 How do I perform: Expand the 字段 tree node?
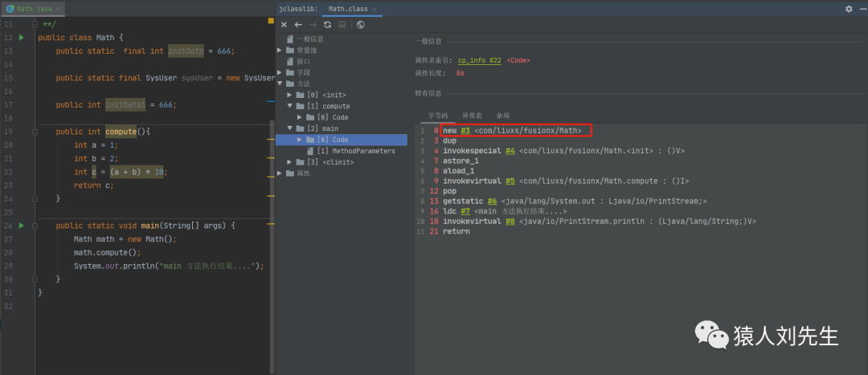pos(280,72)
